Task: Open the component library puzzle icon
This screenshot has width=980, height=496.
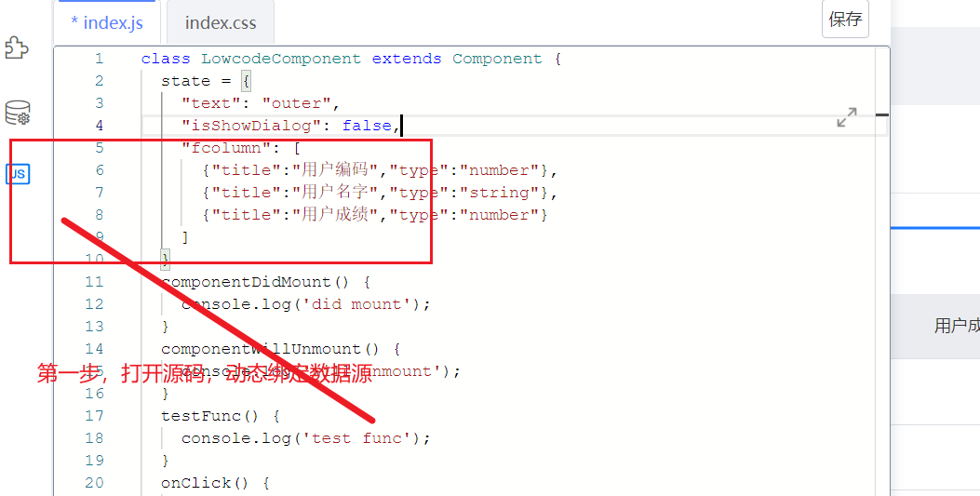Action: (x=17, y=47)
